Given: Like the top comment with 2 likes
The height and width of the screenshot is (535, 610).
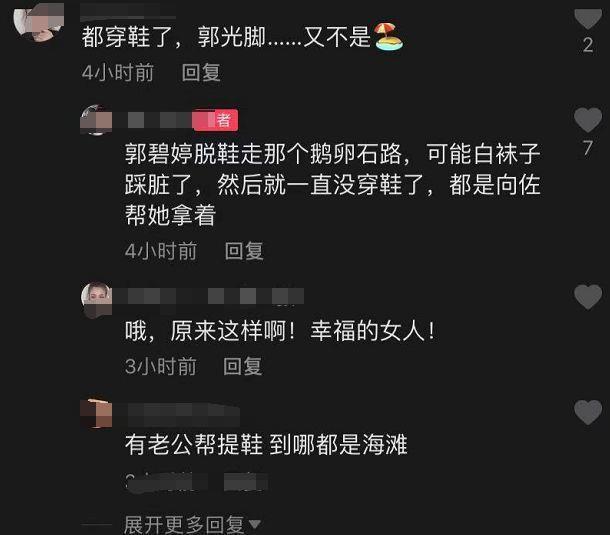Looking at the screenshot, I should click(588, 18).
